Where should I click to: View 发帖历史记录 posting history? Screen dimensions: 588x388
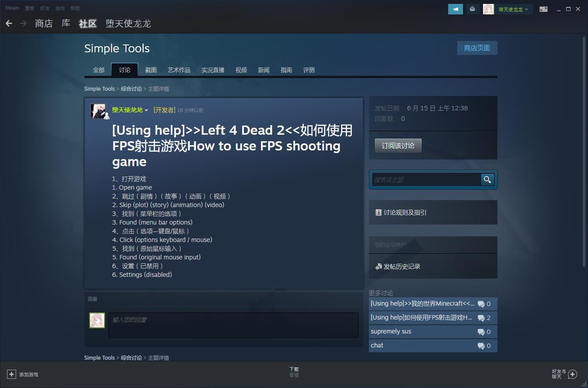click(x=401, y=266)
